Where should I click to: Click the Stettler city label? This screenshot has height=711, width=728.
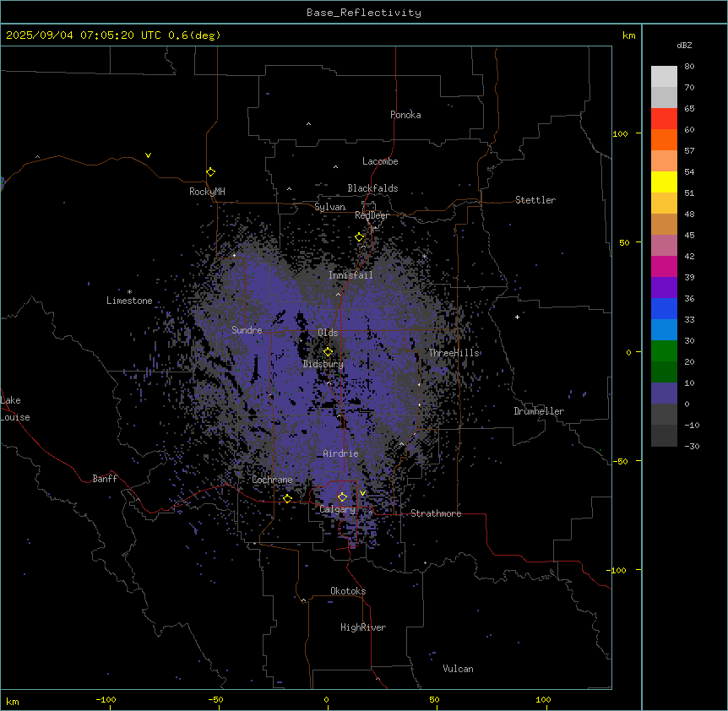click(x=535, y=200)
